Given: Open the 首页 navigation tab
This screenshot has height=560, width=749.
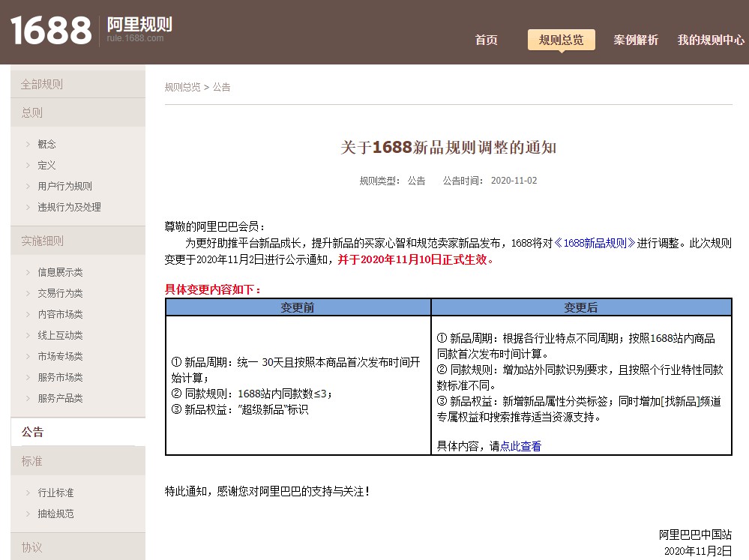Looking at the screenshot, I should click(x=487, y=40).
